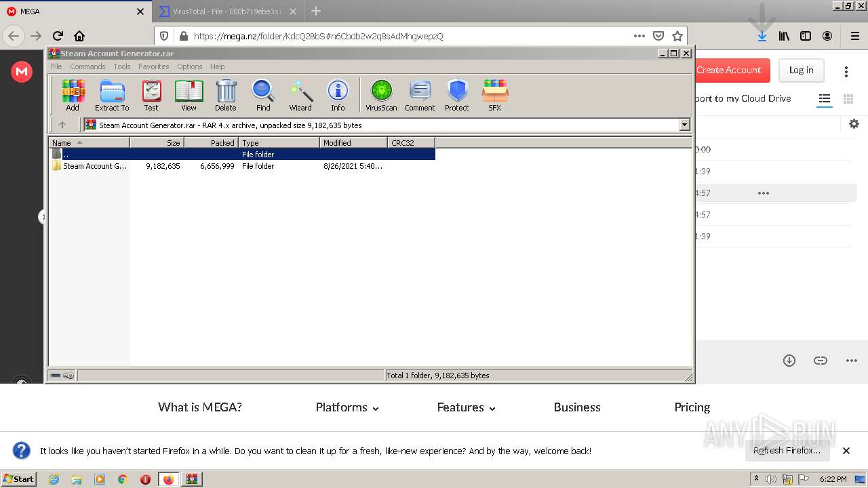
Task: Click the MEGA get link icon
Action: [x=821, y=361]
